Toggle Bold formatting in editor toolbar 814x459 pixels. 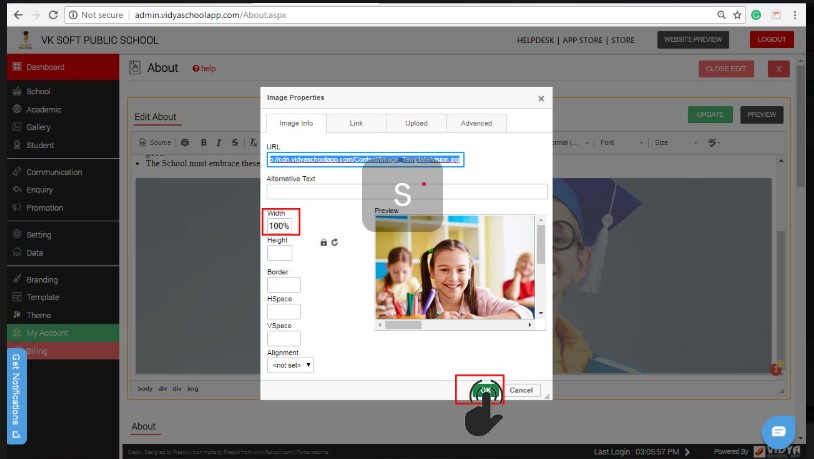click(x=204, y=142)
